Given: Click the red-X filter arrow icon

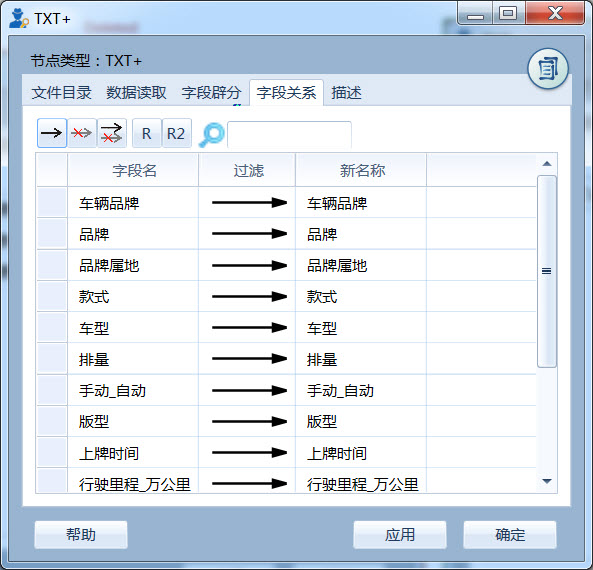Looking at the screenshot, I should coord(82,133).
